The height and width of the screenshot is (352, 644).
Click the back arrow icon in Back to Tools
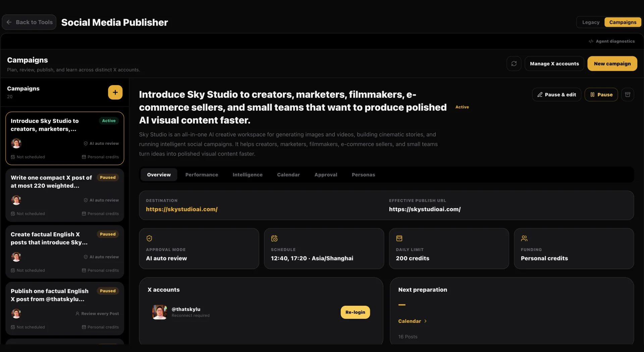click(x=9, y=22)
